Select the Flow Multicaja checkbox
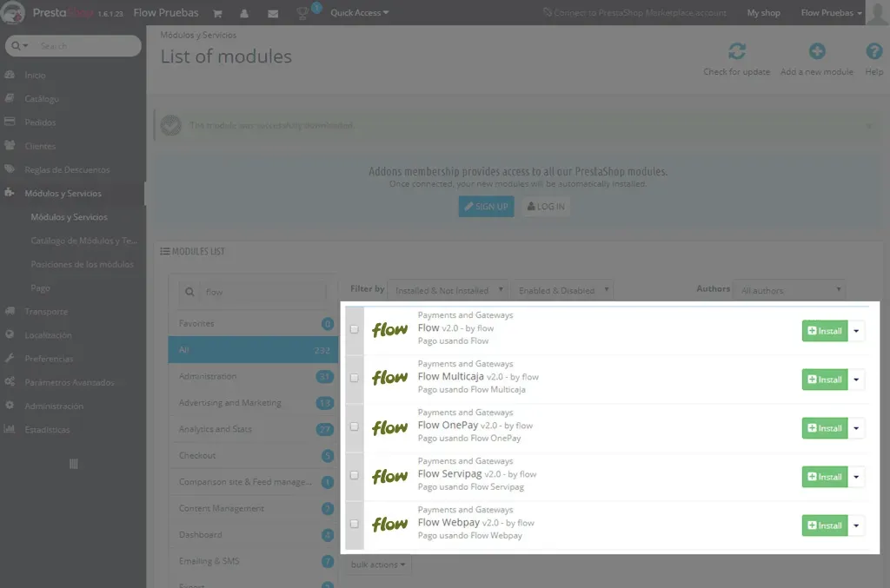The width and height of the screenshot is (890, 588). click(x=355, y=378)
